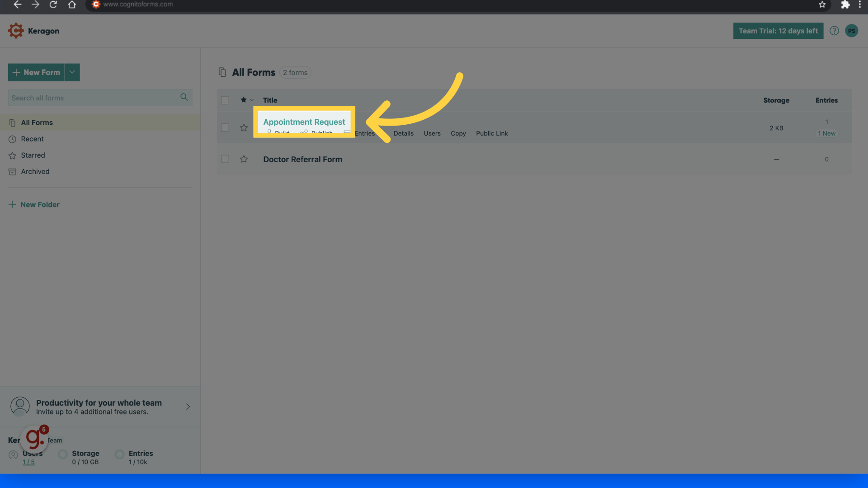Click the Storage usage progress circle
The width and height of the screenshot is (868, 488).
[62, 455]
